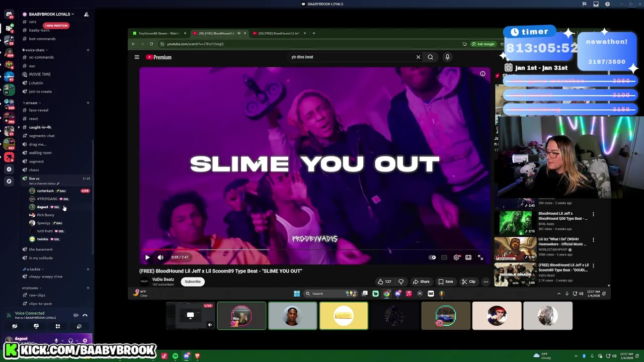Viewport: 644px width, 362px height.
Task: Open the YouTube hamburger guide menu
Action: [x=136, y=57]
